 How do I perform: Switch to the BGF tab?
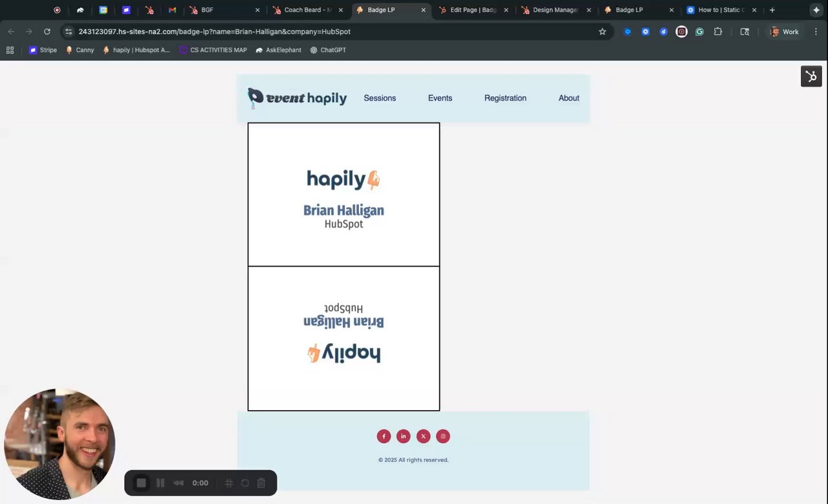[x=225, y=10]
